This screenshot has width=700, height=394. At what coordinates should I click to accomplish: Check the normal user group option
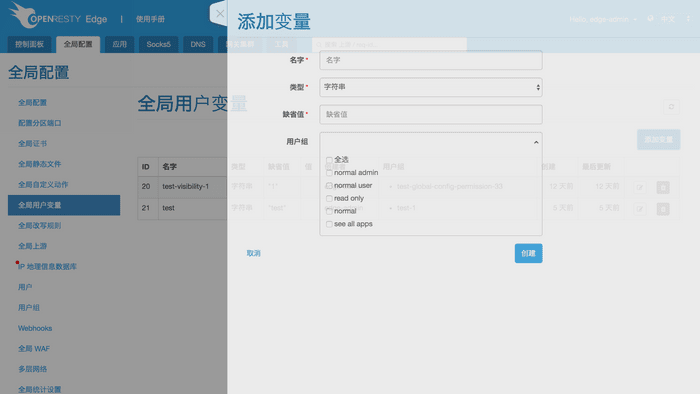pyautogui.click(x=329, y=211)
